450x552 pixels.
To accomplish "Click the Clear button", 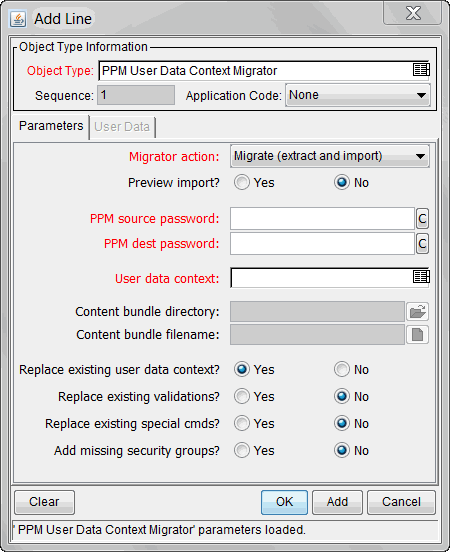I will [44, 502].
